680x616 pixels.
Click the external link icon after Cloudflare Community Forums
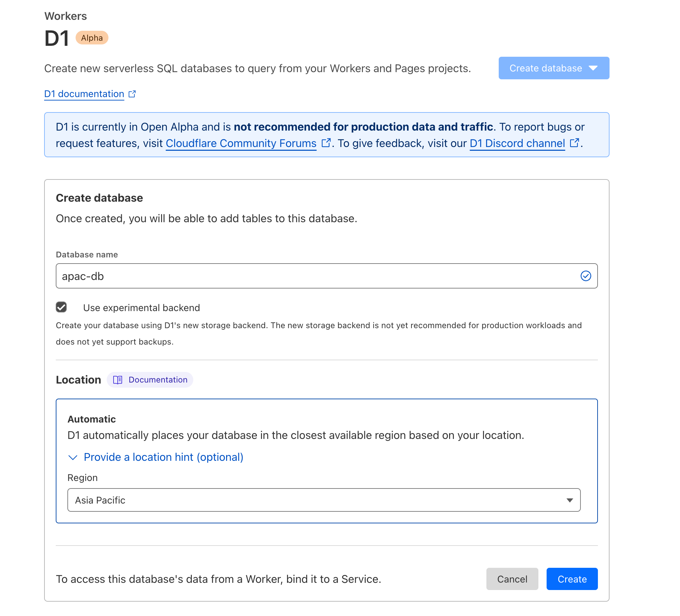326,142
